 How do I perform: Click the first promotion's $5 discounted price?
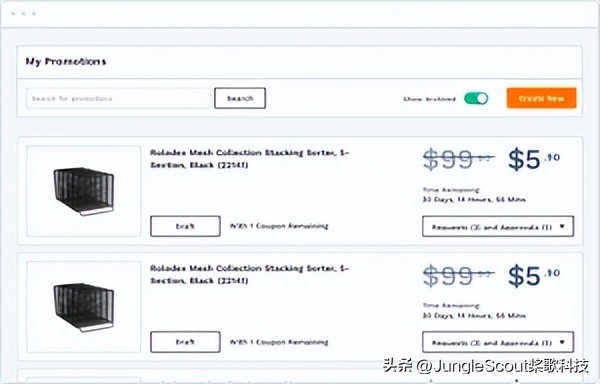[534, 159]
